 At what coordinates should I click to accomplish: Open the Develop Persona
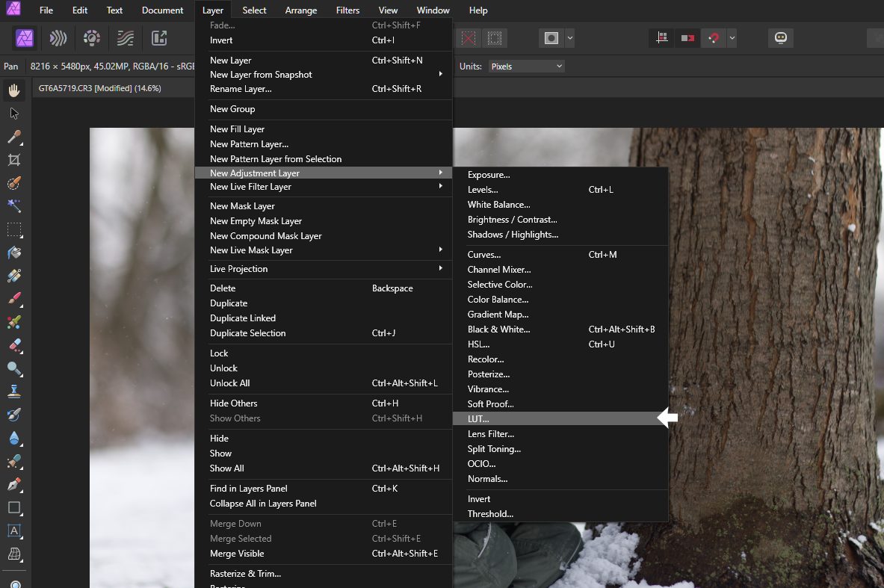(91, 38)
